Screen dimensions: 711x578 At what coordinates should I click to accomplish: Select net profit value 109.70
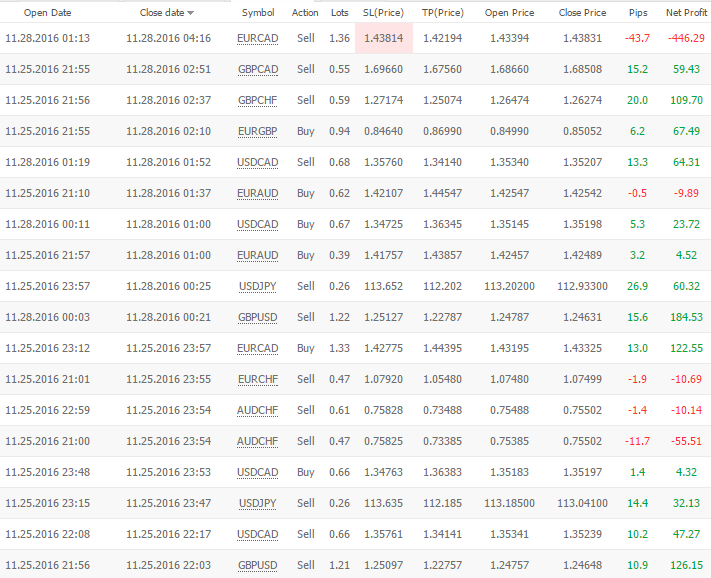pyautogui.click(x=687, y=100)
